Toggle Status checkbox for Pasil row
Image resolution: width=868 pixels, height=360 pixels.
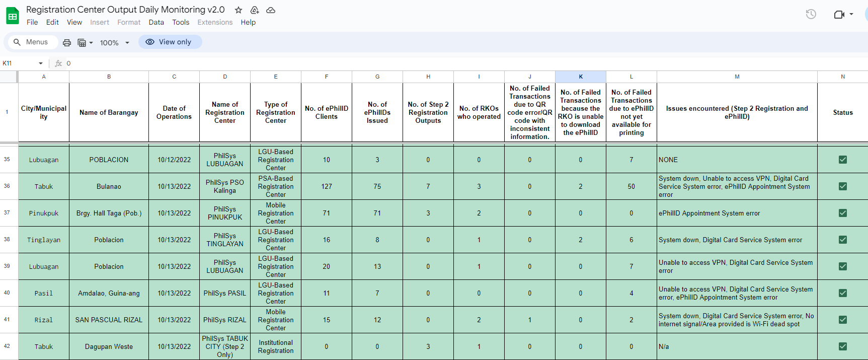pos(843,293)
